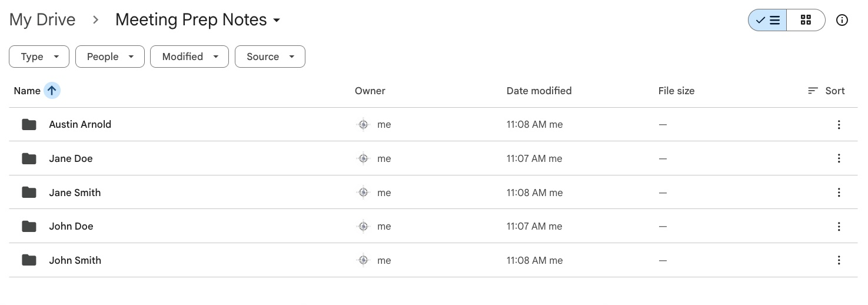This screenshot has height=305, width=868.
Task: Click owner 'me' in Austin Arnold row
Action: pos(384,125)
